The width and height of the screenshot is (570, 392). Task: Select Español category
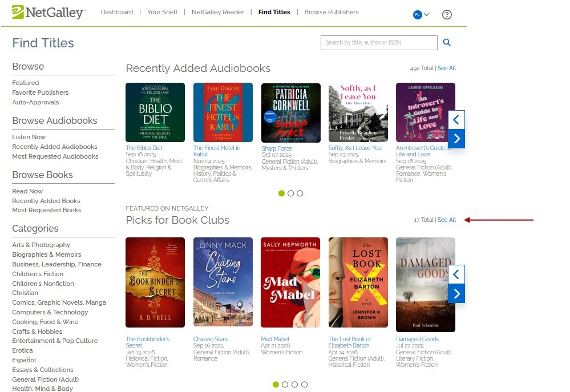click(x=24, y=360)
